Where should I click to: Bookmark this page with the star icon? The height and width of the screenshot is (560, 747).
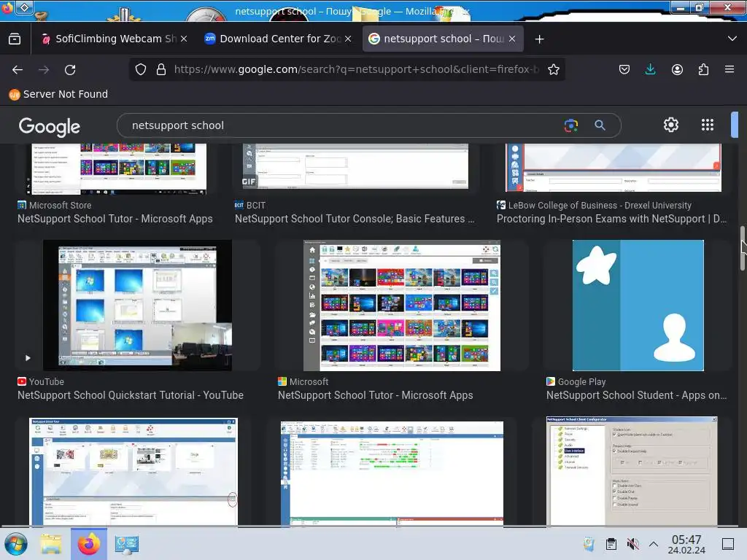(554, 69)
